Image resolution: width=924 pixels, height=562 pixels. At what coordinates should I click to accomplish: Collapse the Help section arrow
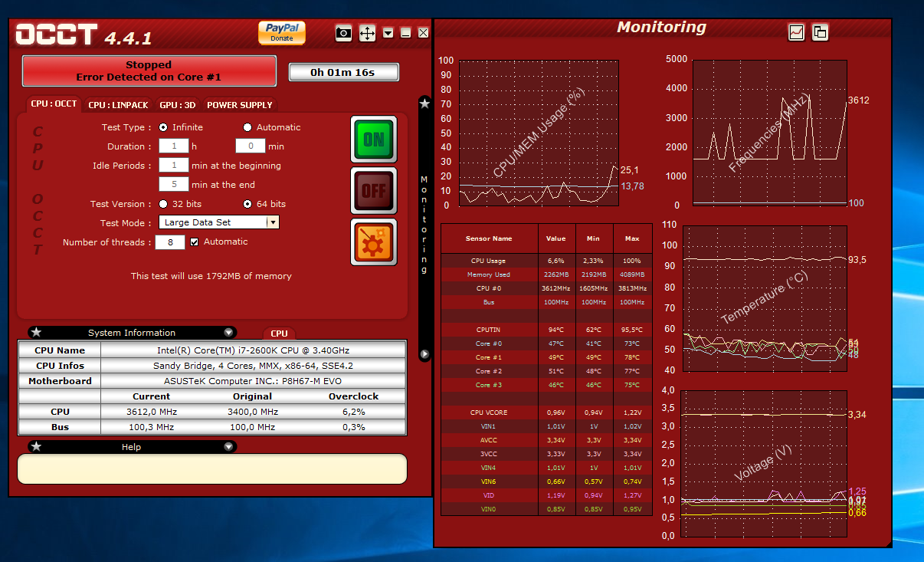pyautogui.click(x=228, y=447)
